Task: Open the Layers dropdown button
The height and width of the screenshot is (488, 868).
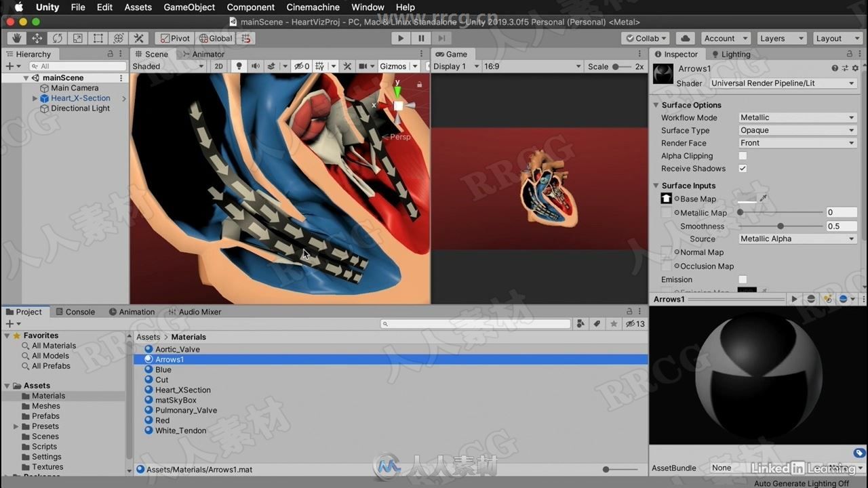Action: tap(781, 39)
